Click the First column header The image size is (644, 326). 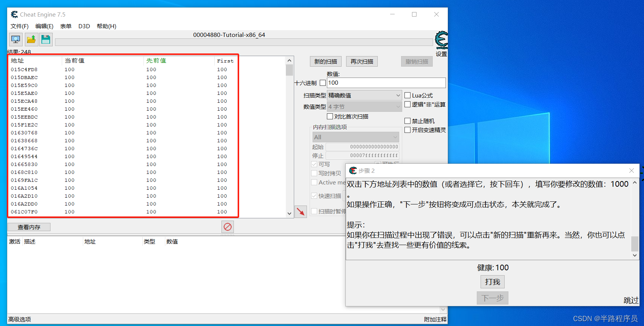click(x=226, y=61)
